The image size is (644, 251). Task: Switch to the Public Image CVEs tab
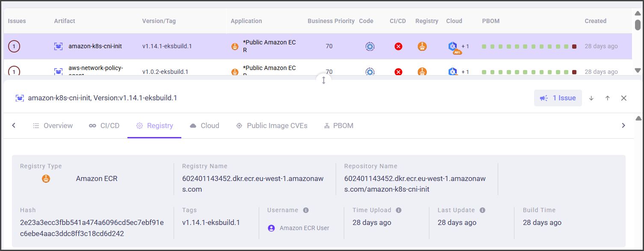(272, 125)
